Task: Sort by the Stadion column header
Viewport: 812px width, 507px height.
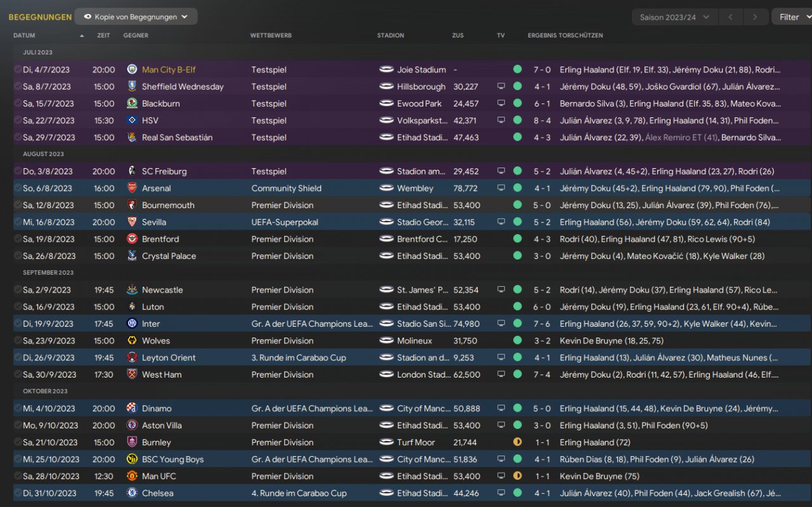Action: click(x=390, y=36)
